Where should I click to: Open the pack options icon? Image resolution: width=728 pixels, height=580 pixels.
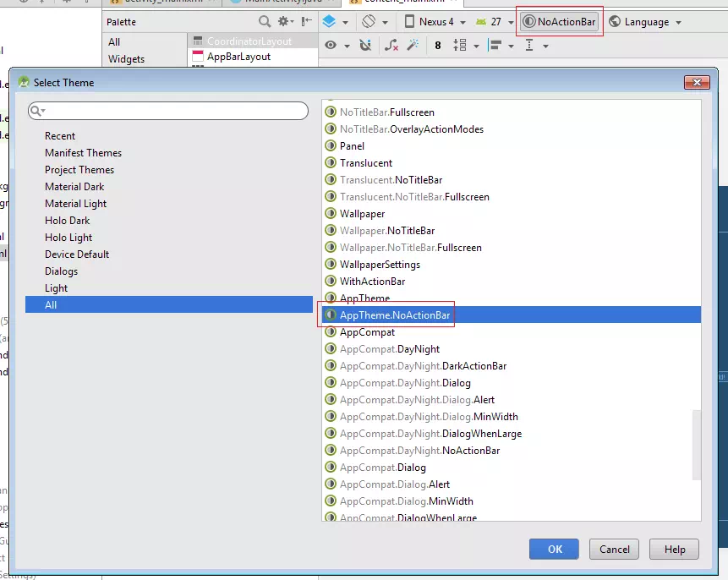(460, 46)
